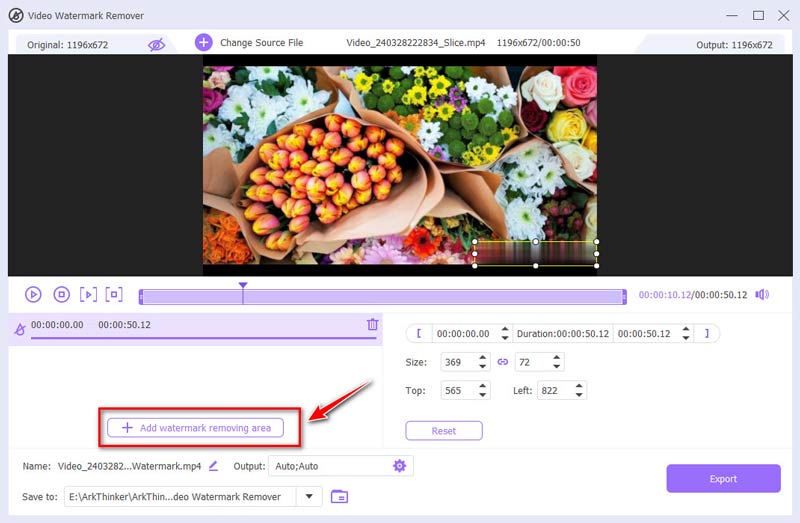Toggle the aspect ratio link icon
The image size is (800, 523).
pyautogui.click(x=503, y=362)
